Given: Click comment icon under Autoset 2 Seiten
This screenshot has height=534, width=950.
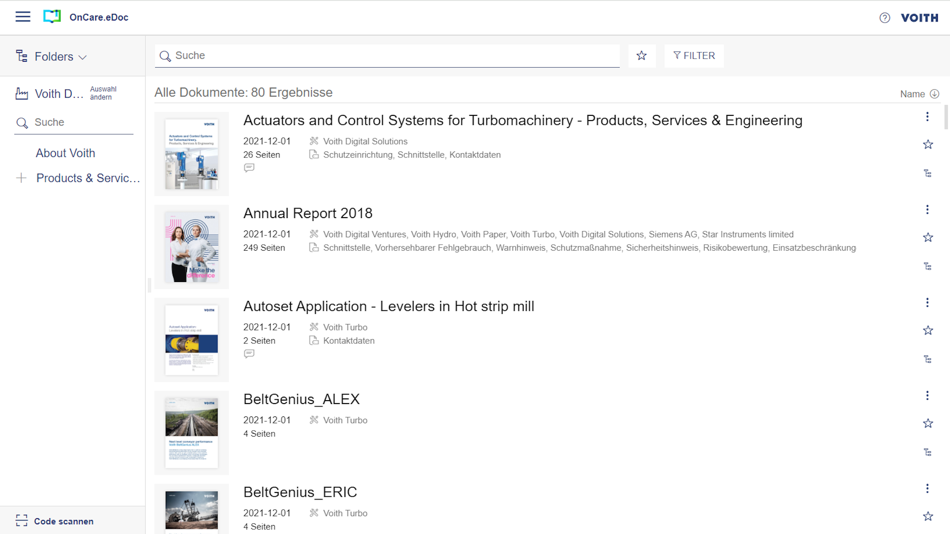Looking at the screenshot, I should 249,354.
